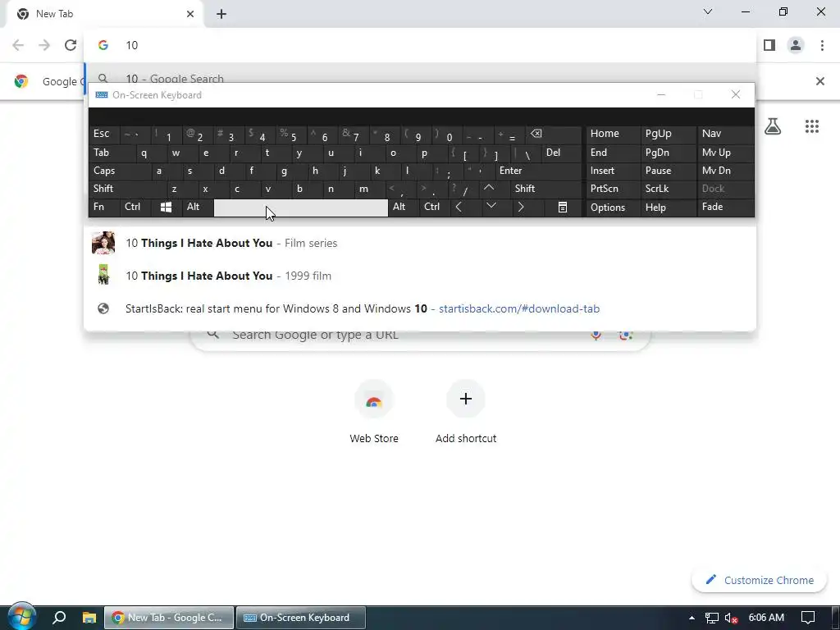Open the network tray icon
The width and height of the screenshot is (840, 630).
click(x=711, y=619)
